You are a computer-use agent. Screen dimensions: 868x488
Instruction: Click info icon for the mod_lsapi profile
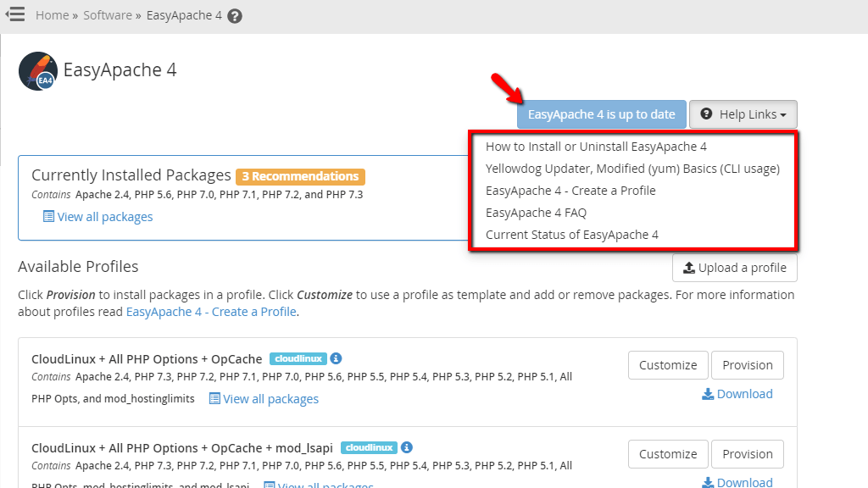tap(406, 447)
